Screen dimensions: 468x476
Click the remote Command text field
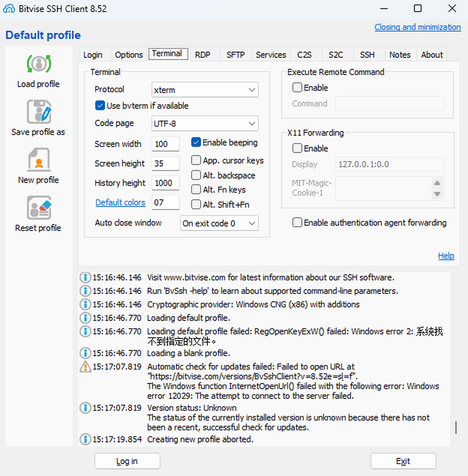point(390,104)
